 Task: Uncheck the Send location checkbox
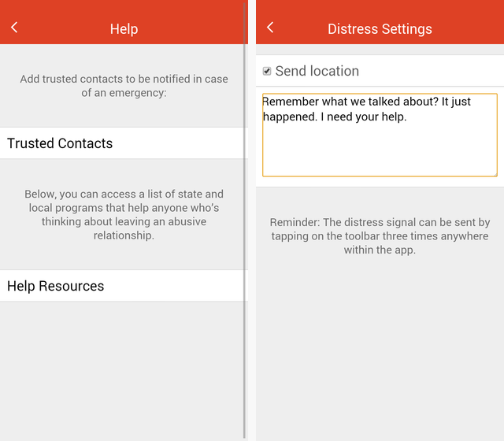[x=267, y=71]
